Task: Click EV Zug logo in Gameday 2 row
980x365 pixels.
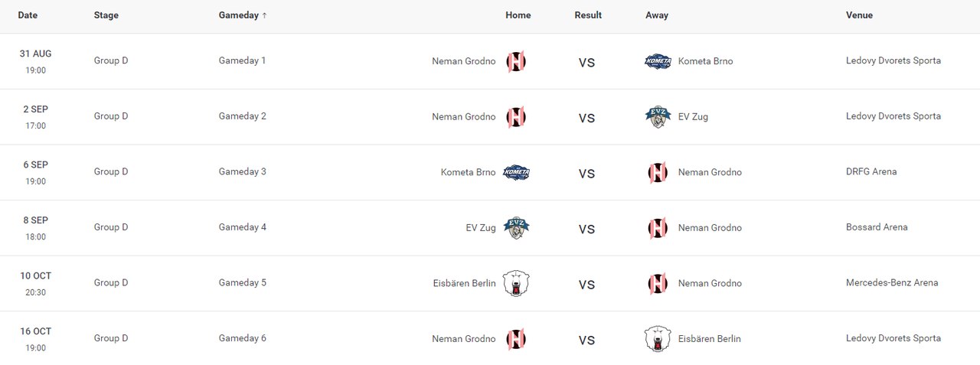Action: (x=658, y=117)
